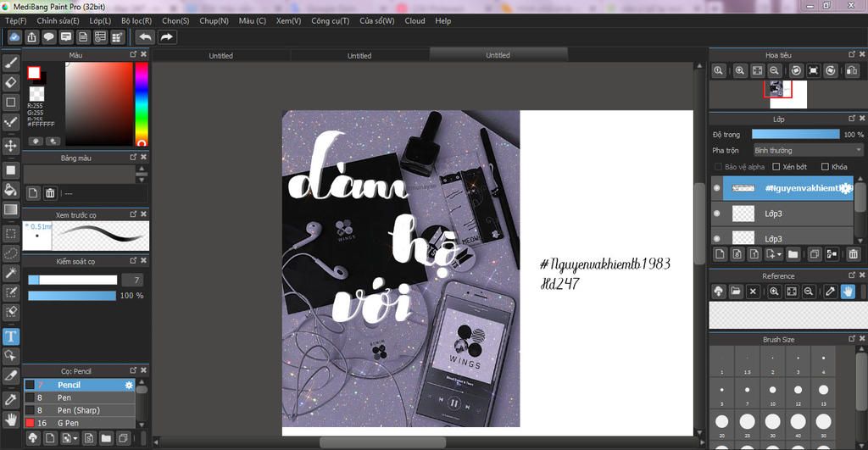Open settings gear of #Nguyenvakhiemtb layer
868x450 pixels.
click(846, 188)
